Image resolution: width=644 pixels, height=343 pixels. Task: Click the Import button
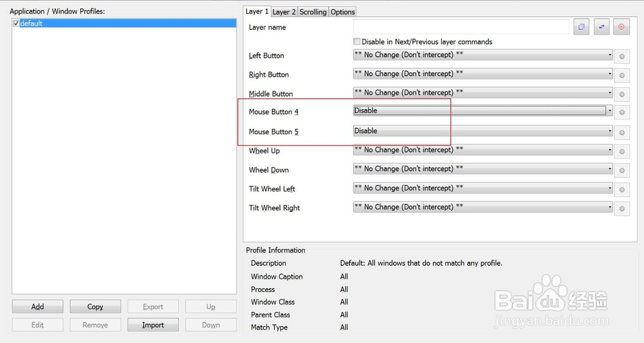click(153, 324)
